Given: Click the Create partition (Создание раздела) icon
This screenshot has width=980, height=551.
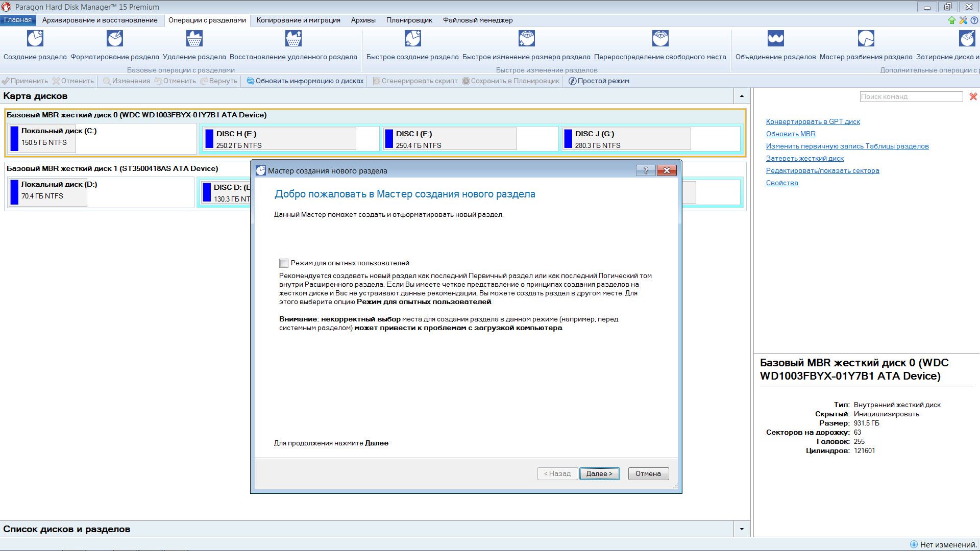Looking at the screenshot, I should (x=35, y=39).
